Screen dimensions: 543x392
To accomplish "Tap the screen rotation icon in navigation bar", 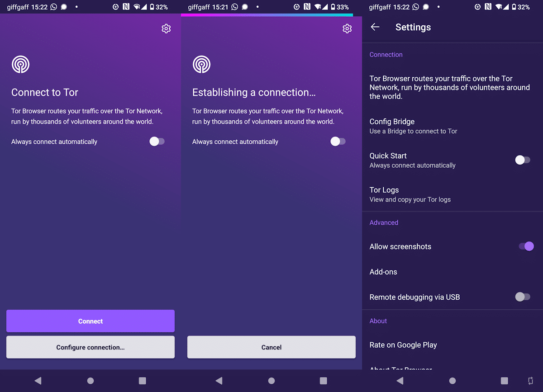I will (x=530, y=381).
